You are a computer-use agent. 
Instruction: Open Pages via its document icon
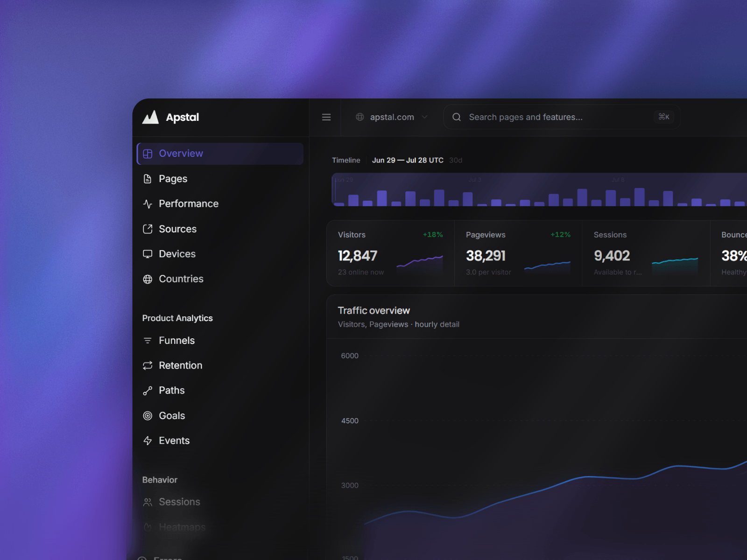(148, 179)
